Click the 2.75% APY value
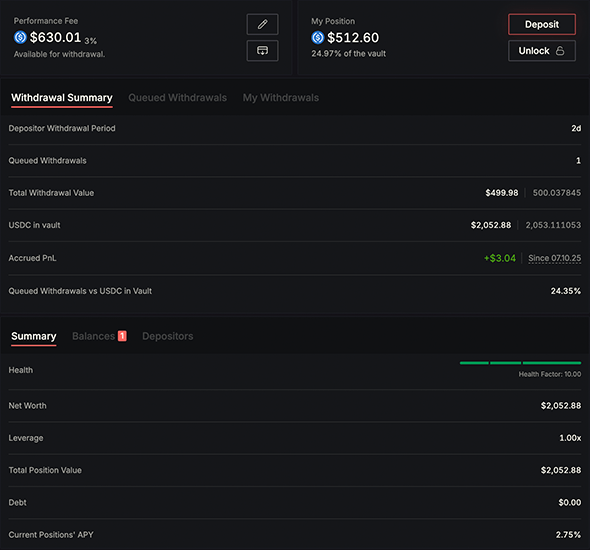The height and width of the screenshot is (550, 590). coord(568,535)
